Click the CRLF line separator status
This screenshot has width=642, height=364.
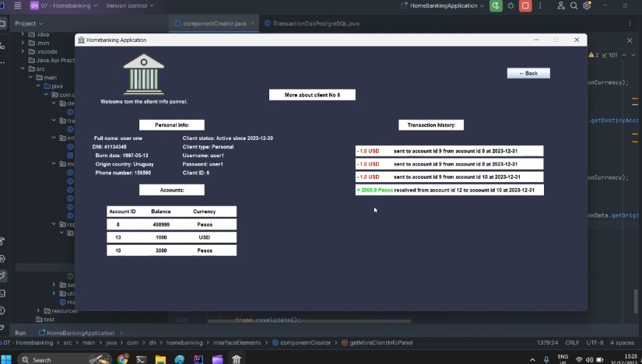pyautogui.click(x=572, y=343)
